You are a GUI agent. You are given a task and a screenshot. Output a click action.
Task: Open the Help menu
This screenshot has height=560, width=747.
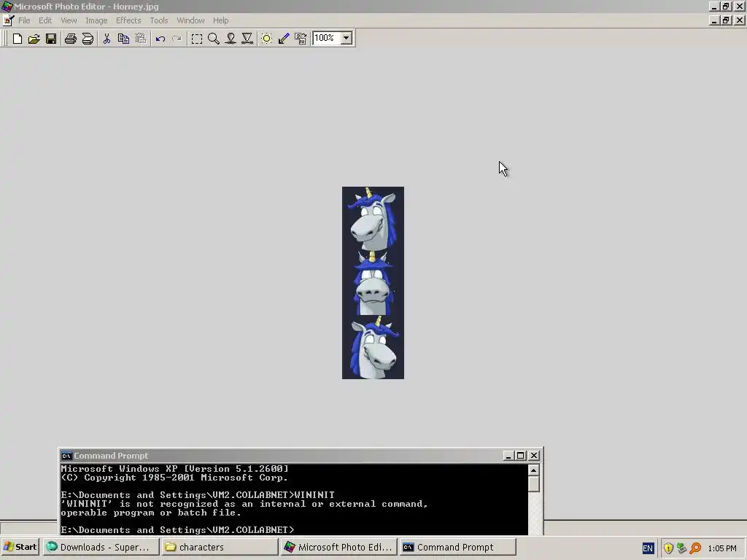click(x=220, y=20)
